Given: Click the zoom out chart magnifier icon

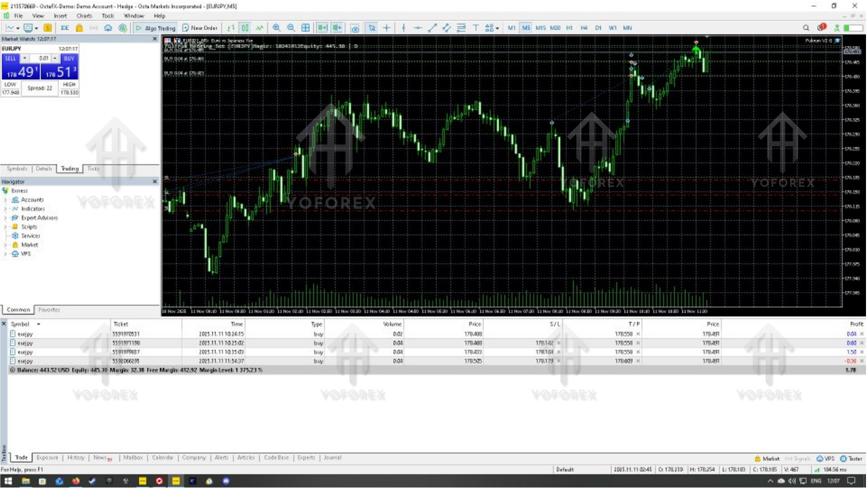Looking at the screenshot, I should click(x=291, y=28).
